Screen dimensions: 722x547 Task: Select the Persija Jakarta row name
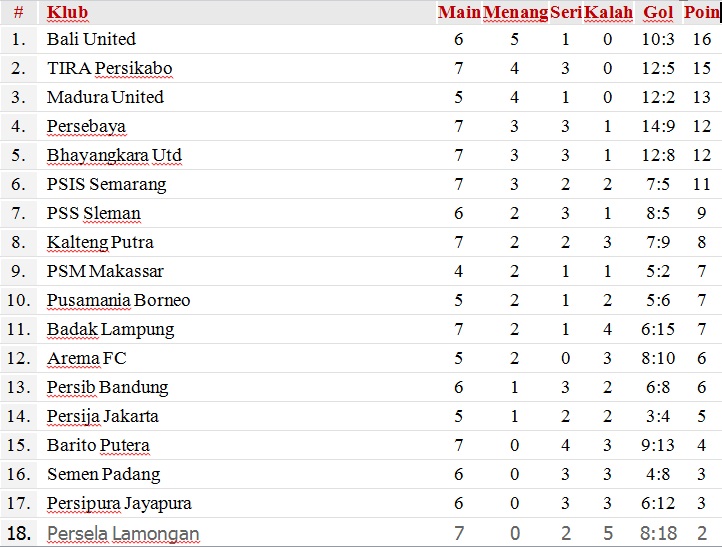pyautogui.click(x=103, y=416)
